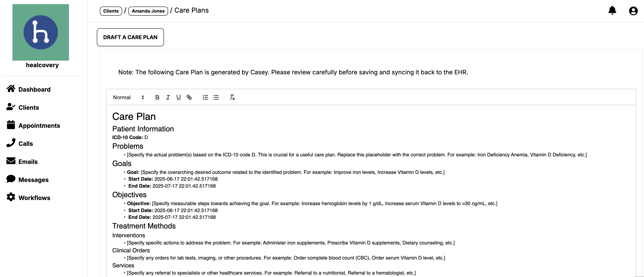This screenshot has height=277, width=644.
Task: Click the Draft a Care Plan button
Action: click(130, 37)
